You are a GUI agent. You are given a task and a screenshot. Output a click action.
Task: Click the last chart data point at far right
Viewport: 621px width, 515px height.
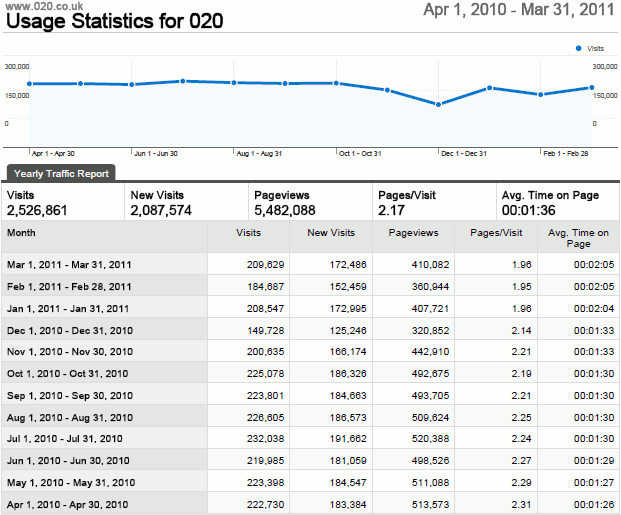pyautogui.click(x=592, y=88)
